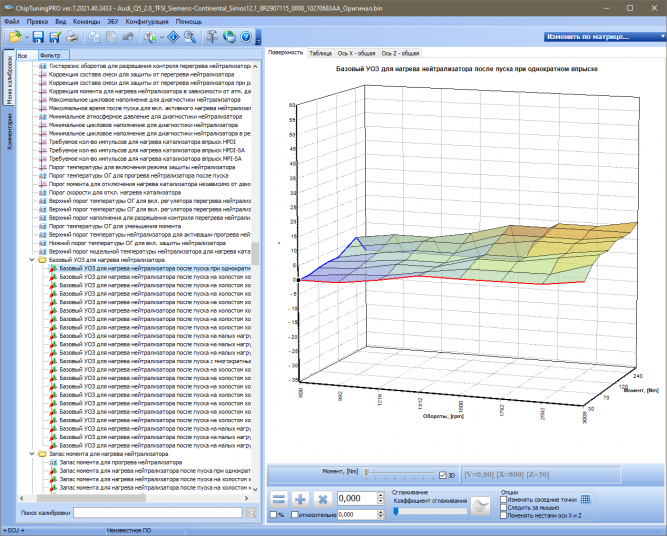Open the Вид menu

[x=60, y=21]
